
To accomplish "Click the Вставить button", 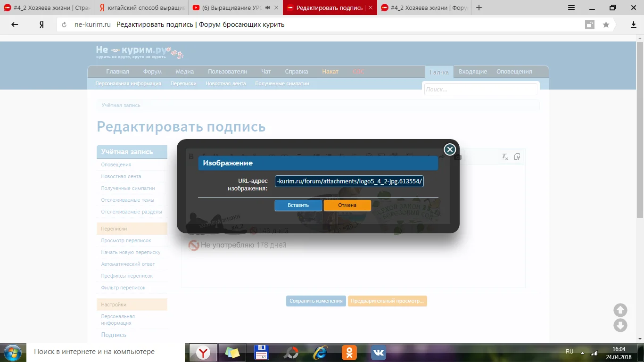I will coord(298,205).
